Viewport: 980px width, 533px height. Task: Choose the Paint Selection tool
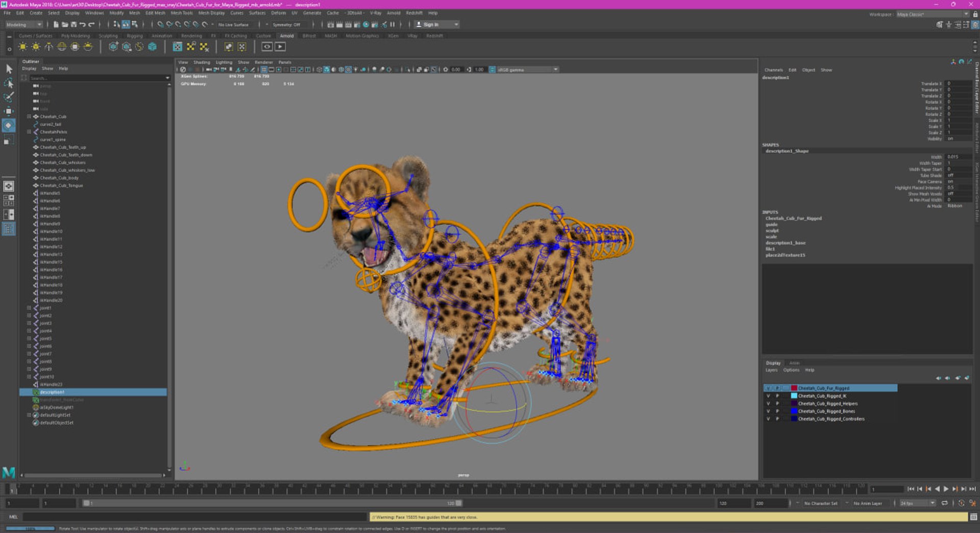pyautogui.click(x=9, y=97)
